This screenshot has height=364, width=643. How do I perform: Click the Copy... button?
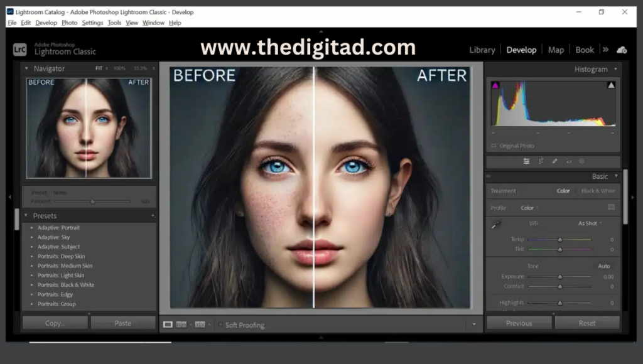(55, 323)
